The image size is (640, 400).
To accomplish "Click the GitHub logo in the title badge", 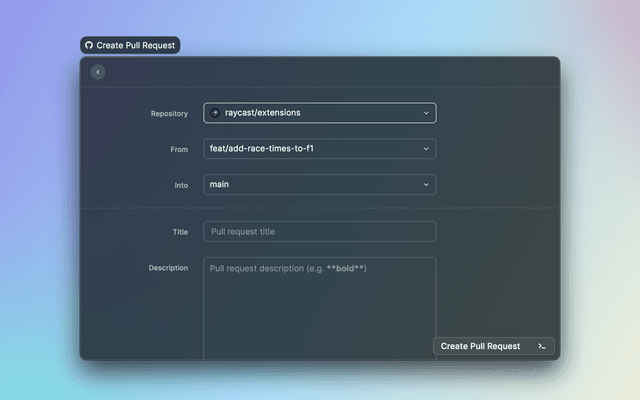I will (89, 46).
